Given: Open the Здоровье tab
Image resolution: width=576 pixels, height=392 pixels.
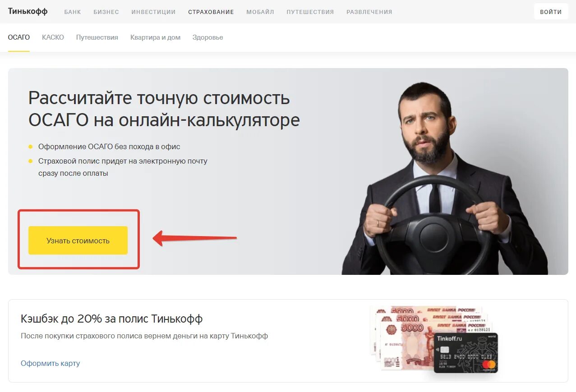Looking at the screenshot, I should click(207, 37).
